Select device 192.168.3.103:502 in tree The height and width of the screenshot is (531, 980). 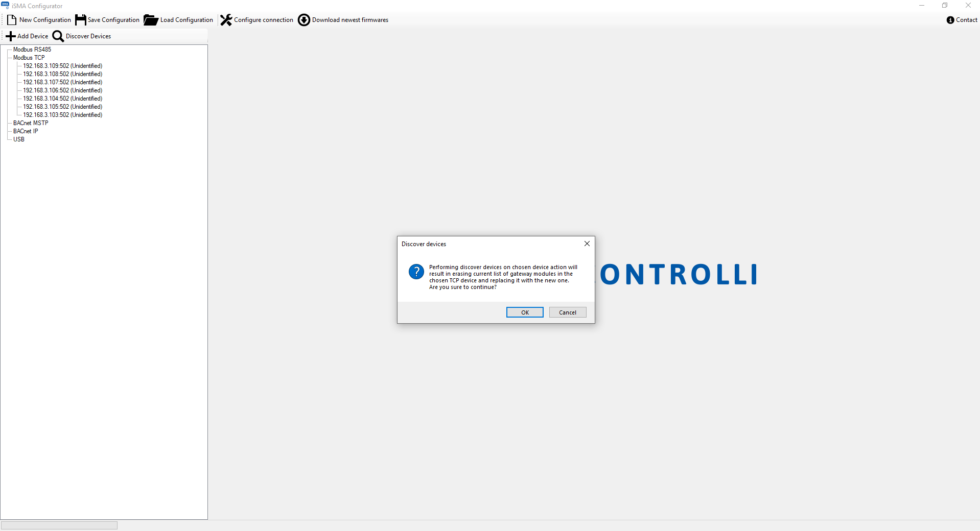pos(62,115)
